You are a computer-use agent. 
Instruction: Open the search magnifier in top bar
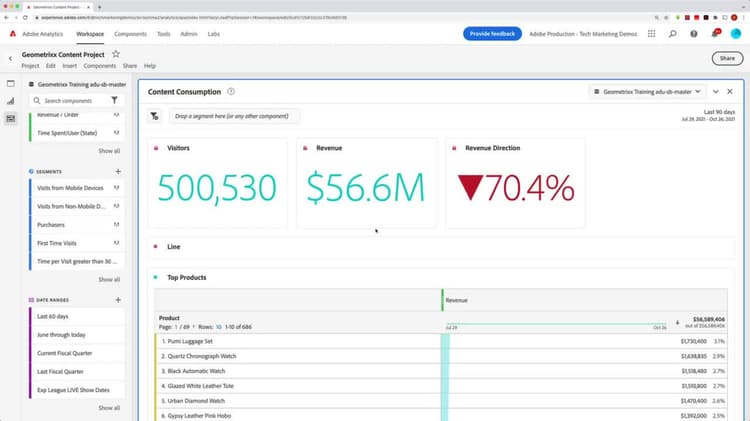(673, 33)
